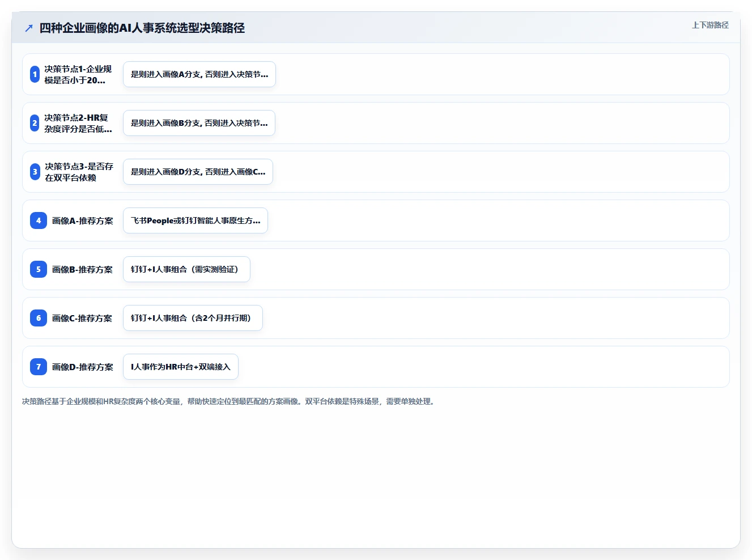This screenshot has width=752, height=560.
Task: Select the 画像C-推荐方案 label
Action: (82, 318)
